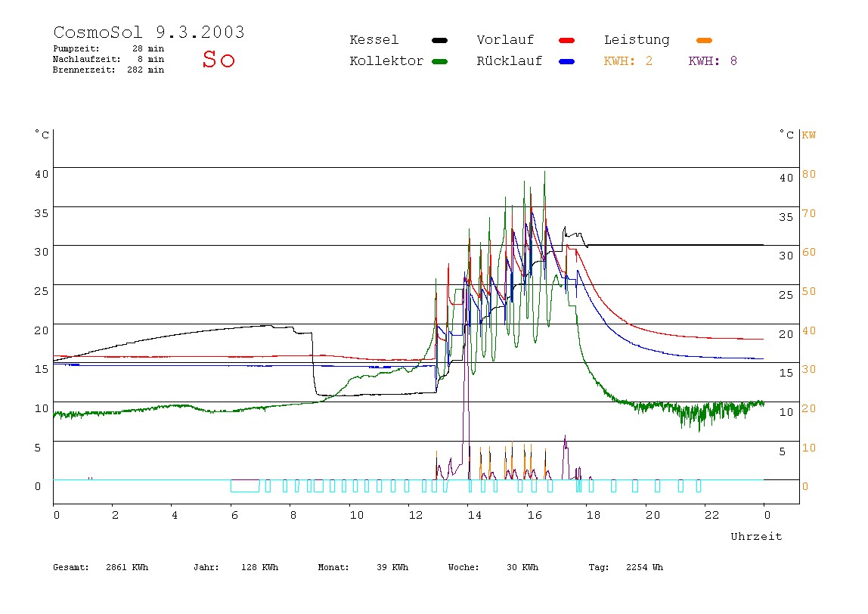Click the purple "KWH: 8" value

[x=713, y=61]
